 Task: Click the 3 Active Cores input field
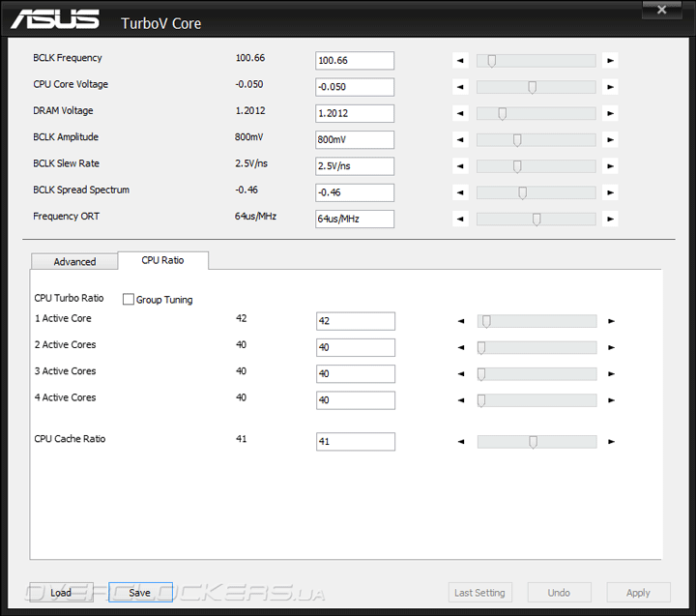click(356, 374)
